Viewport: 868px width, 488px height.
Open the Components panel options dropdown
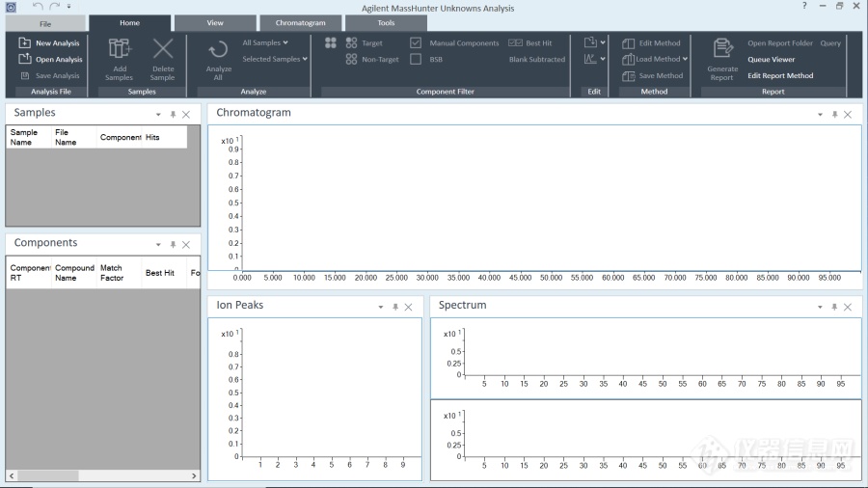pyautogui.click(x=158, y=245)
